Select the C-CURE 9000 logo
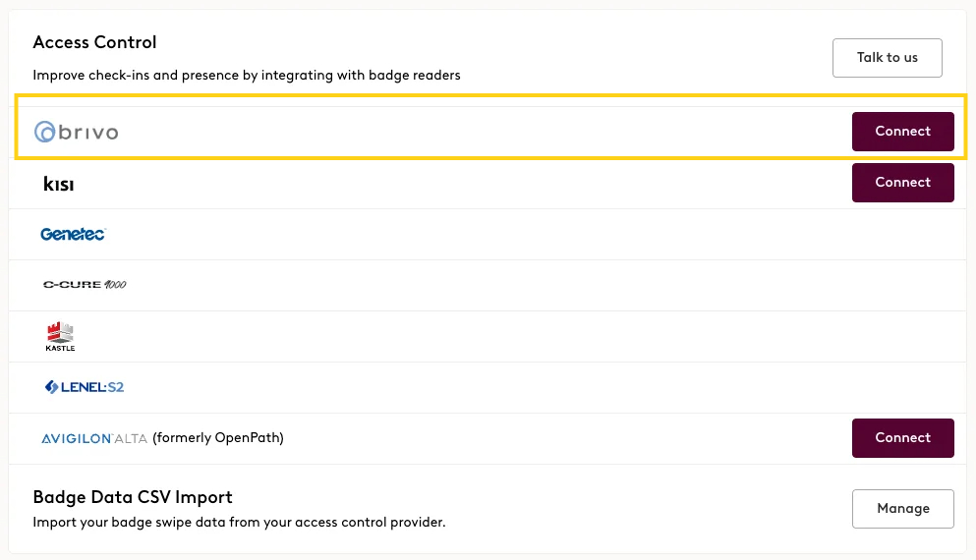The image size is (976, 560). tap(85, 284)
